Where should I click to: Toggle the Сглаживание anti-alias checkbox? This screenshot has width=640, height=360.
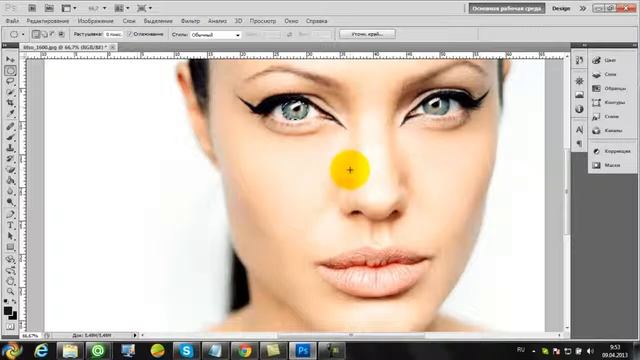point(129,34)
